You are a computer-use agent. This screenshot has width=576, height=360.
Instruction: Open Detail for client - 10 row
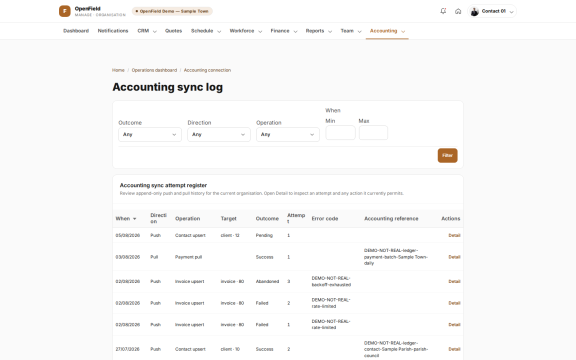point(454,349)
